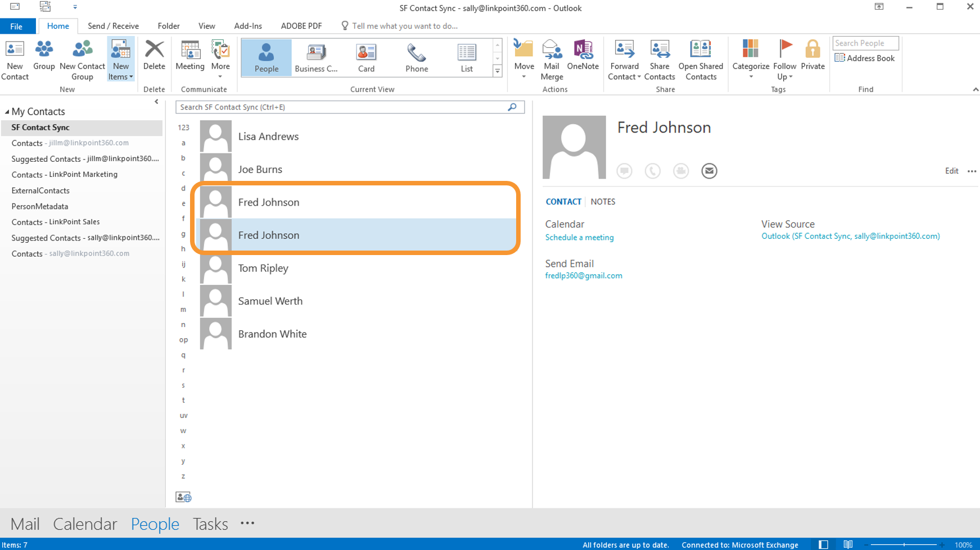The width and height of the screenshot is (980, 550).
Task: Switch to Business Card view
Action: (x=316, y=58)
